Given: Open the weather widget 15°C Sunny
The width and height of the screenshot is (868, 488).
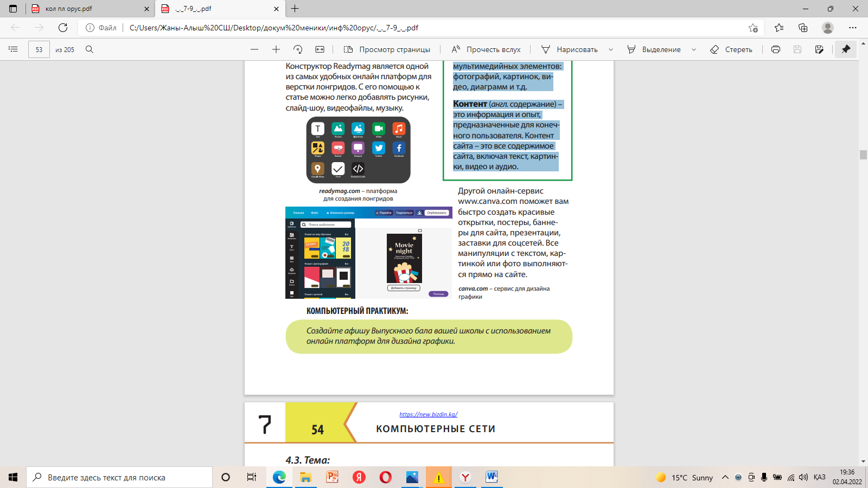Looking at the screenshot, I should click(x=685, y=477).
